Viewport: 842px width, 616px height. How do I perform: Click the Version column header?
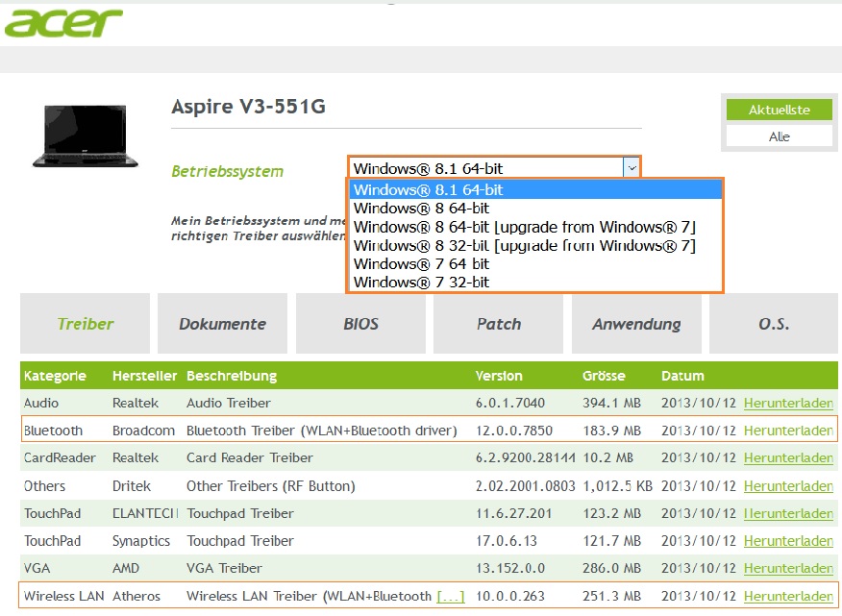pos(499,376)
